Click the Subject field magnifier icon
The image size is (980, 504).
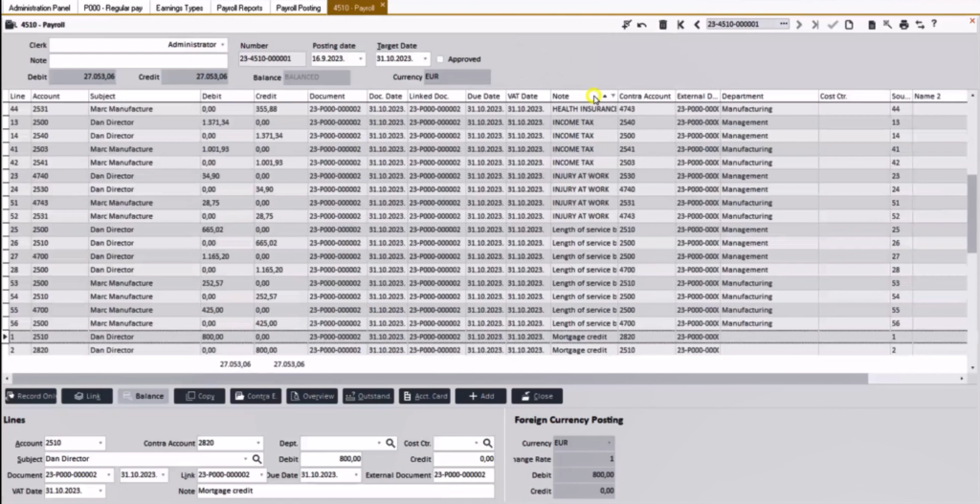pos(256,459)
